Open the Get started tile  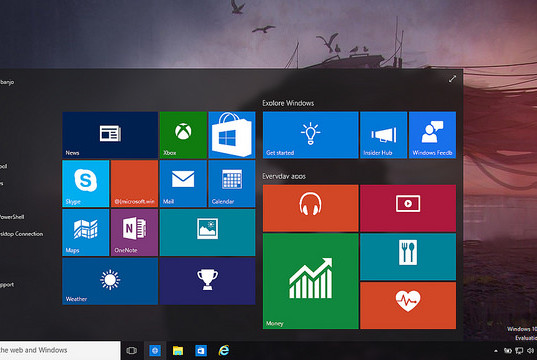(x=311, y=135)
